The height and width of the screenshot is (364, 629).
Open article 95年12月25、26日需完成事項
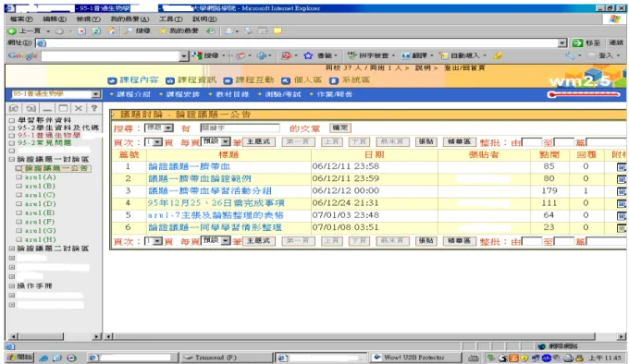pyautogui.click(x=216, y=203)
